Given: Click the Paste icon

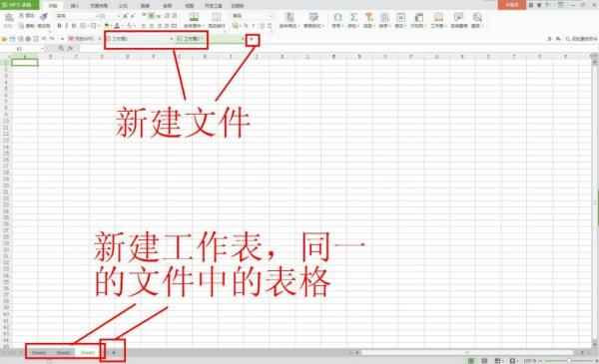Looking at the screenshot, I should pyautogui.click(x=8, y=17).
